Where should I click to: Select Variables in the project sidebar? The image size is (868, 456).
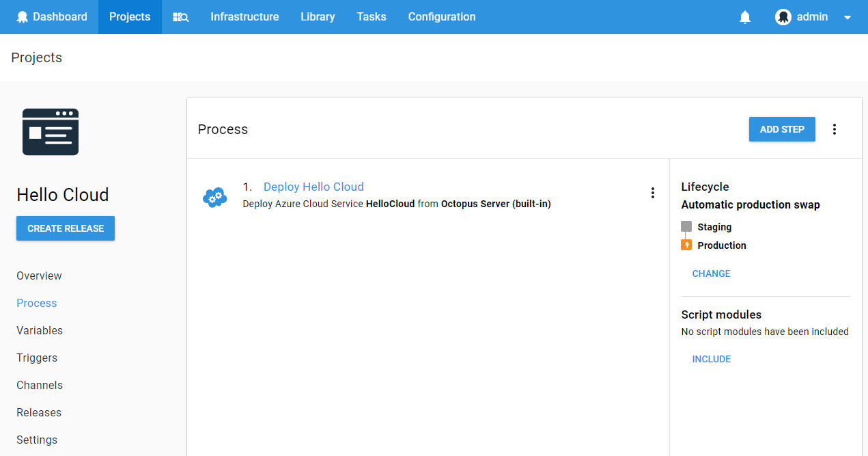pyautogui.click(x=40, y=330)
